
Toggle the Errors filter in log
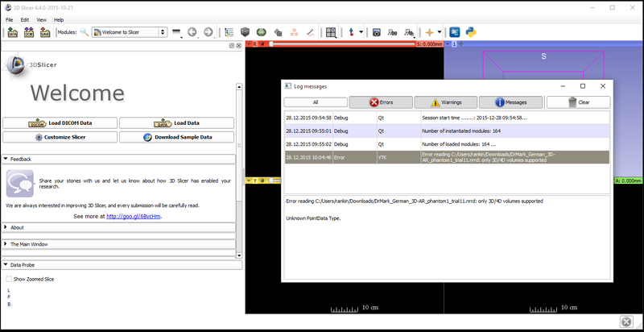tap(380, 102)
